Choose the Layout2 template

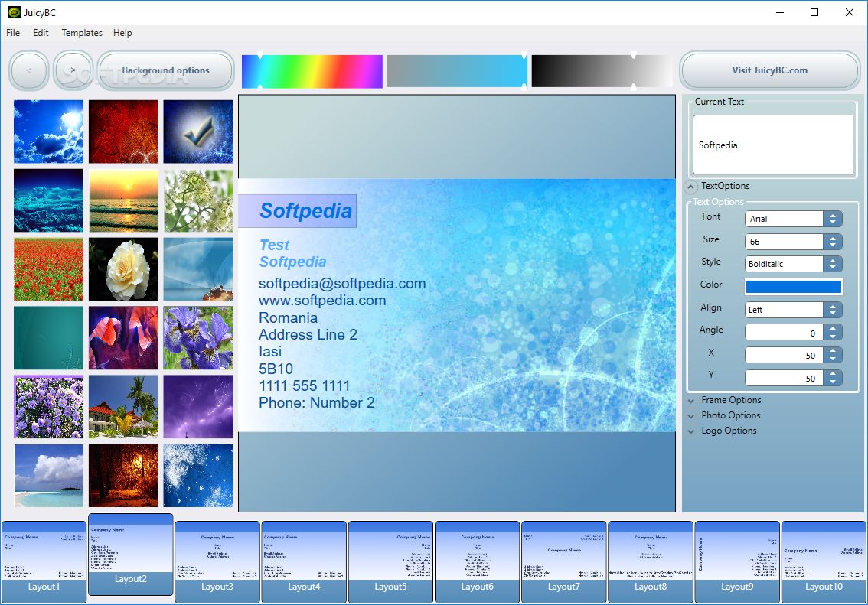tap(131, 554)
